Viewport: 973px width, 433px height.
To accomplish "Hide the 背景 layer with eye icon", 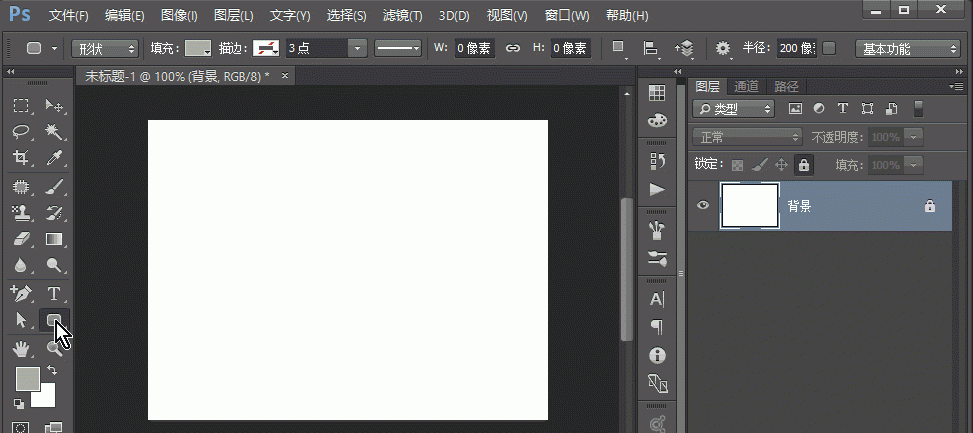I will click(x=703, y=205).
